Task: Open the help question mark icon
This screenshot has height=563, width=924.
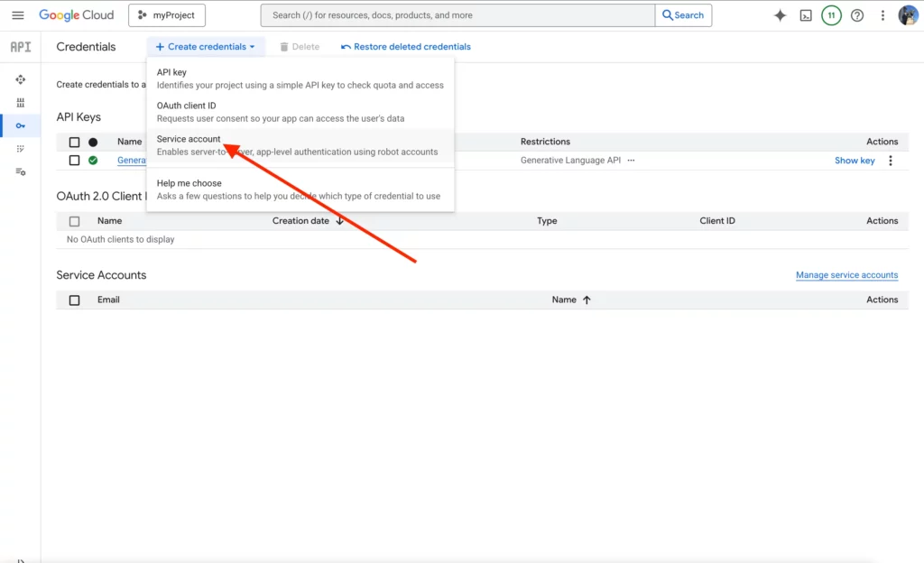Action: pos(857,15)
